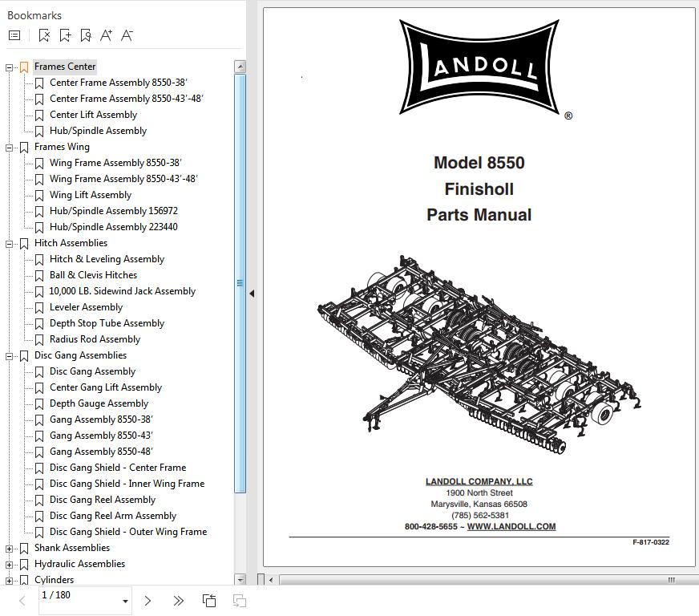The image size is (699, 616).
Task: Go to previous page arrow
Action: coord(22,601)
